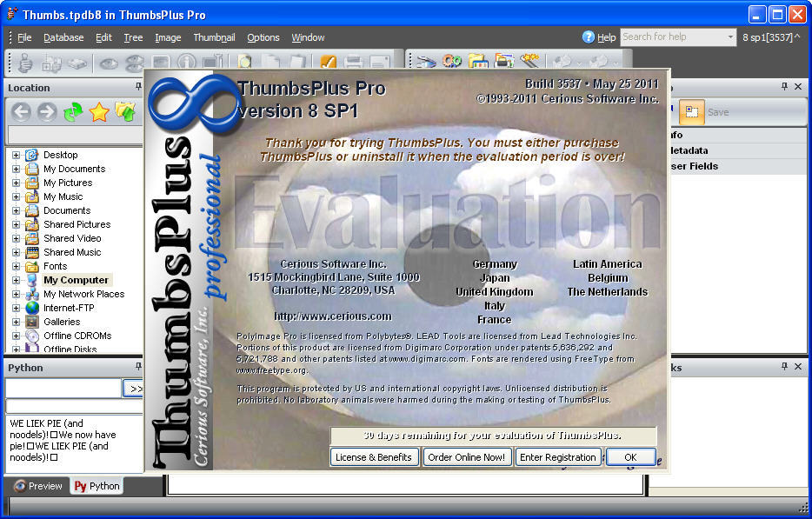
Task: Click the Python command input field
Action: [63, 388]
